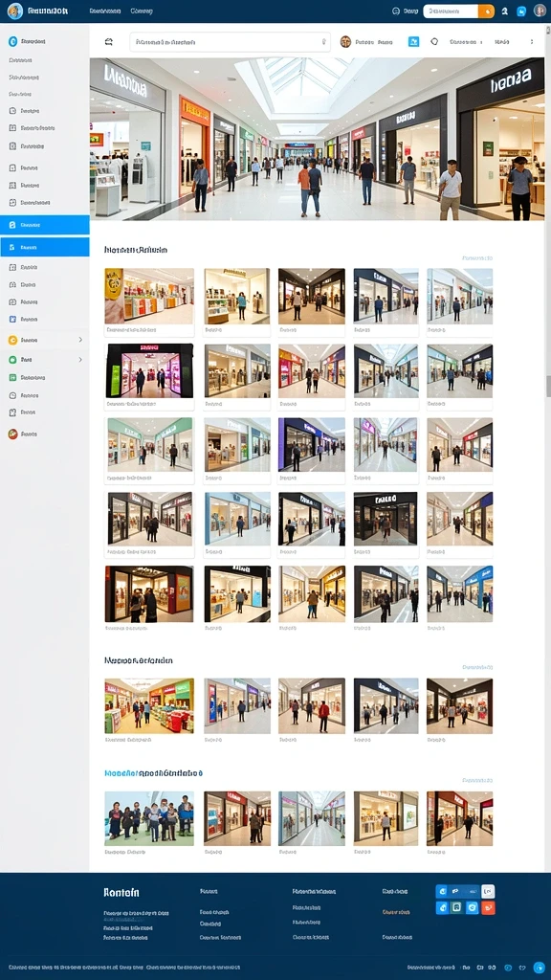
Task: Open the neon pink storefront thumbnail
Action: (x=149, y=370)
